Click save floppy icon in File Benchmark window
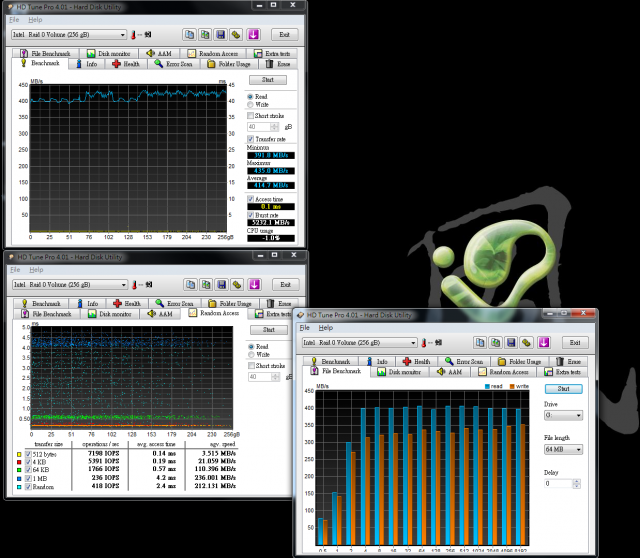 click(511, 342)
